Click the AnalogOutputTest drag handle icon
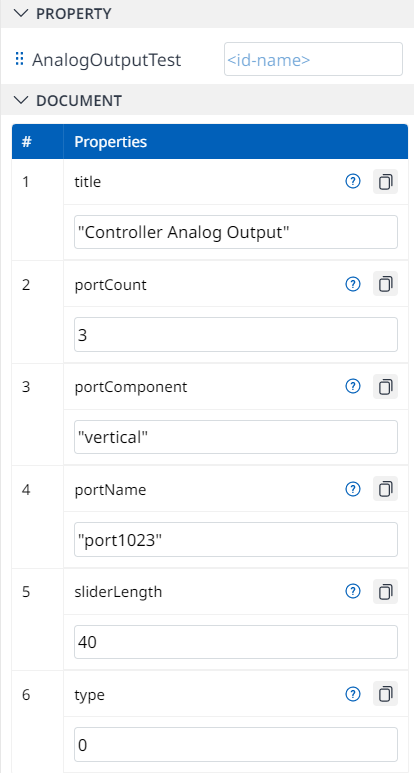This screenshot has height=773, width=414. pos(20,59)
